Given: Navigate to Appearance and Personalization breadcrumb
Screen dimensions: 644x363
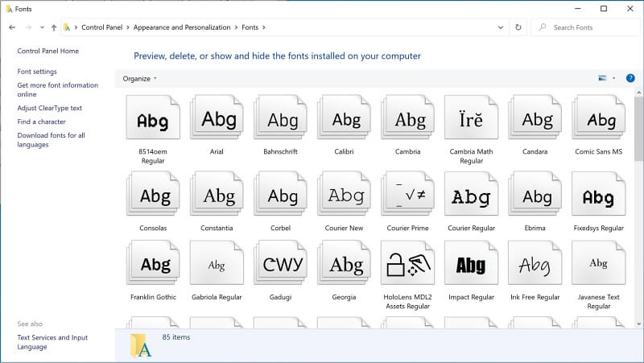Looking at the screenshot, I should click(182, 27).
